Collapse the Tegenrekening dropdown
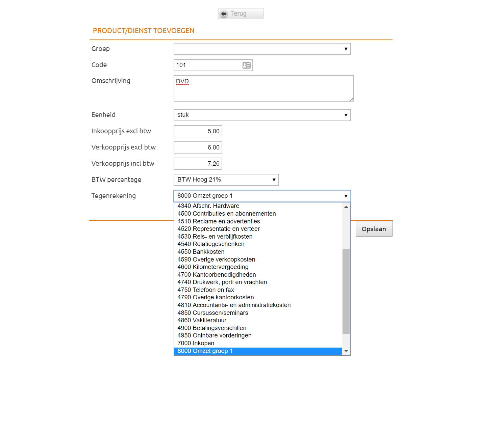 click(262, 196)
